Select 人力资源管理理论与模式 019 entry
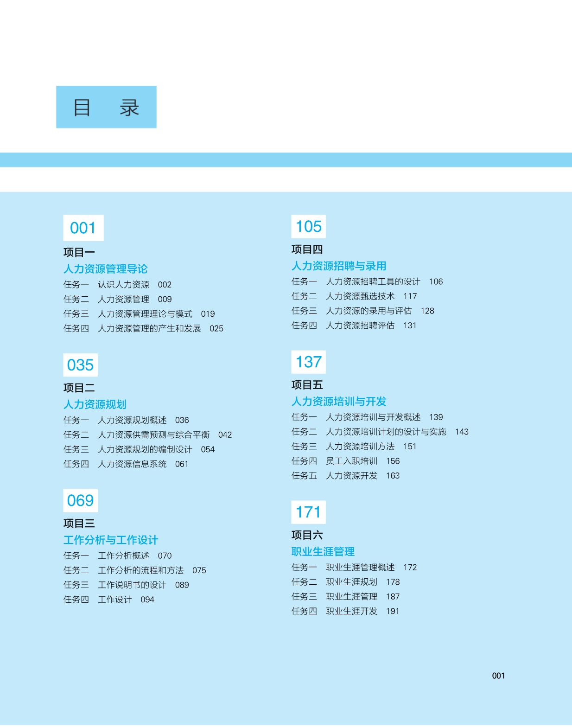This screenshot has height=728, width=572. coord(139,314)
